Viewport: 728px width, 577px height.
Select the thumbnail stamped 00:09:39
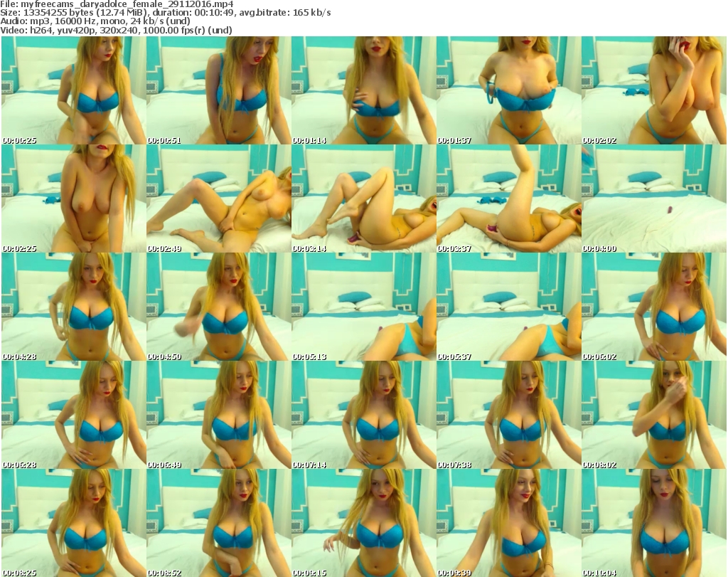(508, 523)
